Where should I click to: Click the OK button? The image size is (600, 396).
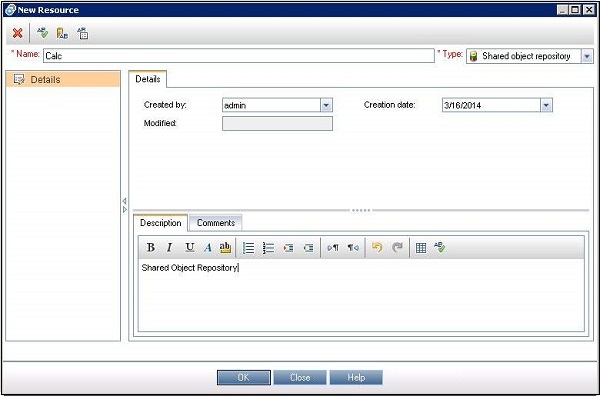[x=244, y=378]
